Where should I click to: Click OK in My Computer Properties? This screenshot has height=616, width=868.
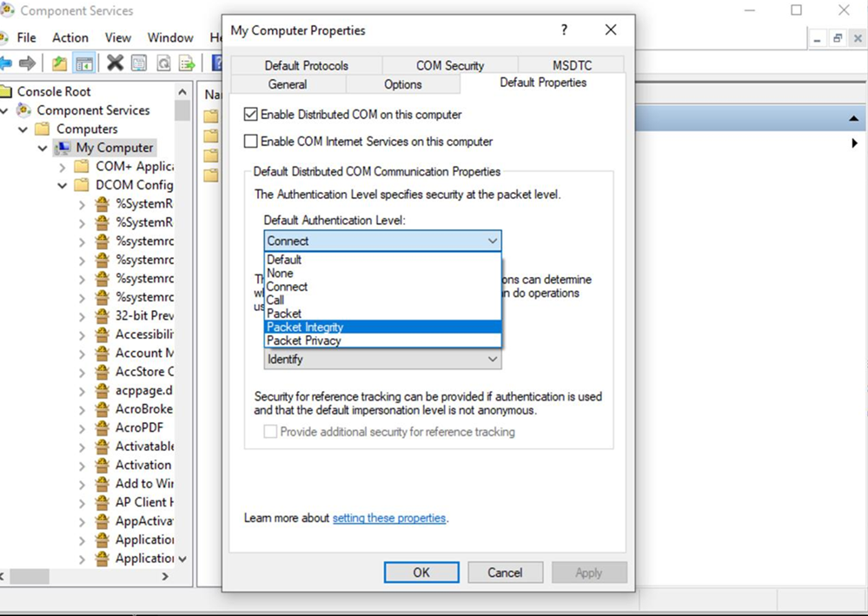[421, 573]
